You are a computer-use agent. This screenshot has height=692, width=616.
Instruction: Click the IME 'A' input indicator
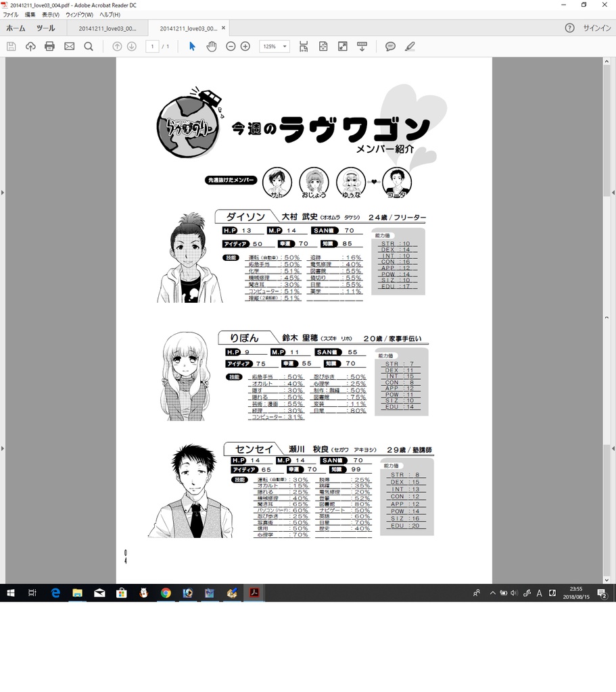click(x=539, y=593)
